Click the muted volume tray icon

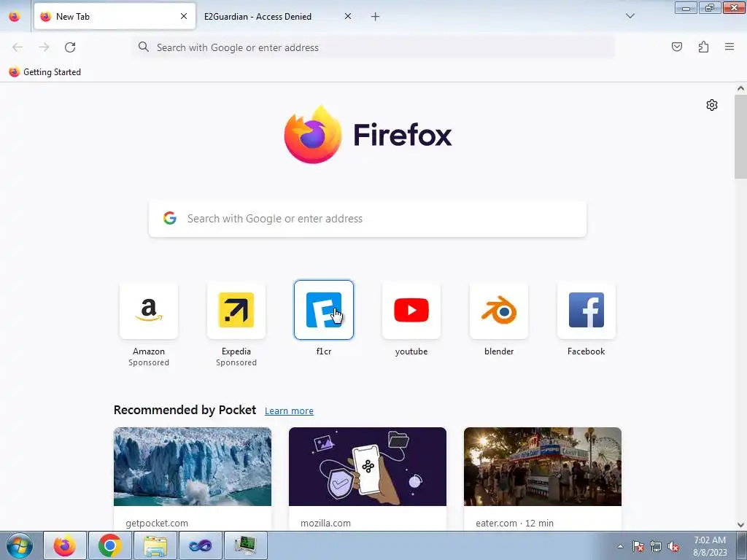pyautogui.click(x=673, y=546)
